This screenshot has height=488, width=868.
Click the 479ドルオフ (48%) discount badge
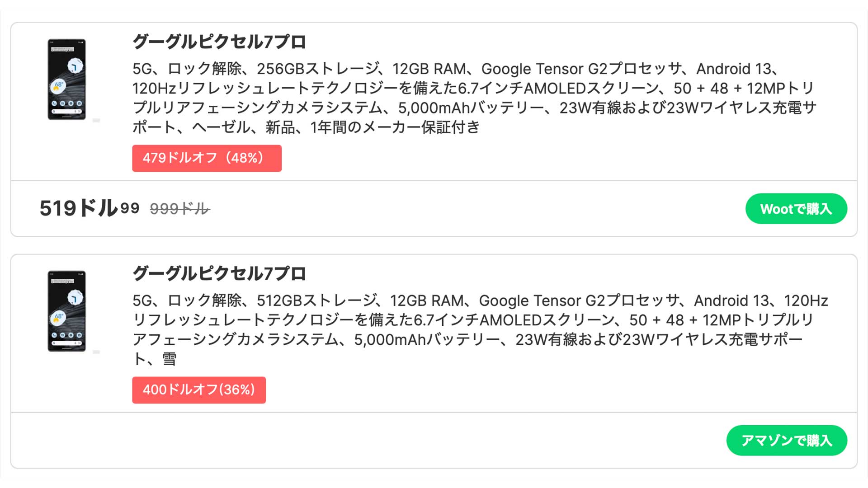point(207,158)
